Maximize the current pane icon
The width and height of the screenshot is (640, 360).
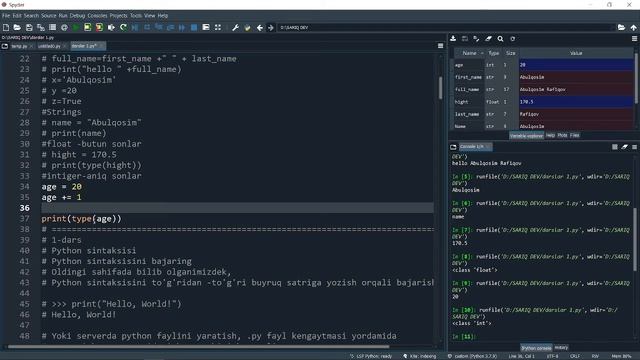pos(218,27)
